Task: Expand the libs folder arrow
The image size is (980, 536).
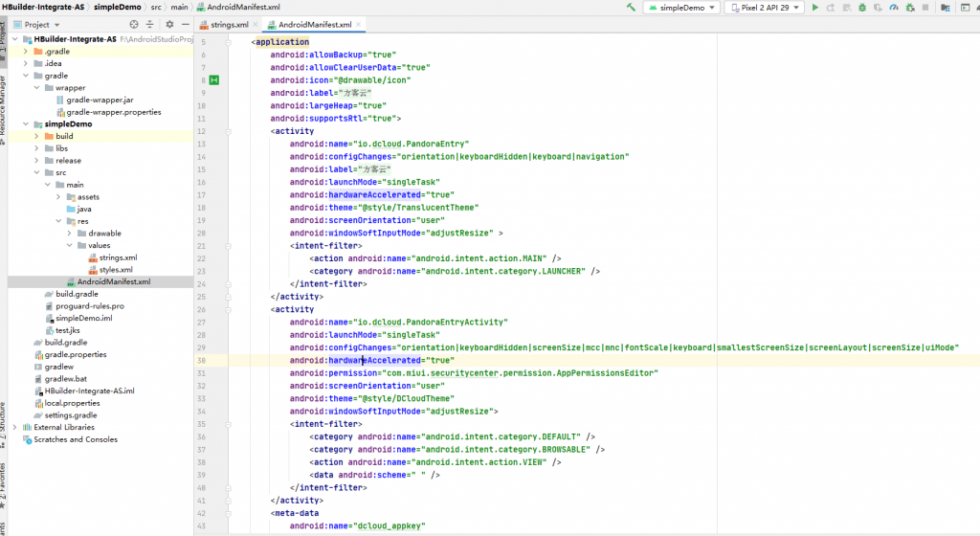Action: pos(37,148)
